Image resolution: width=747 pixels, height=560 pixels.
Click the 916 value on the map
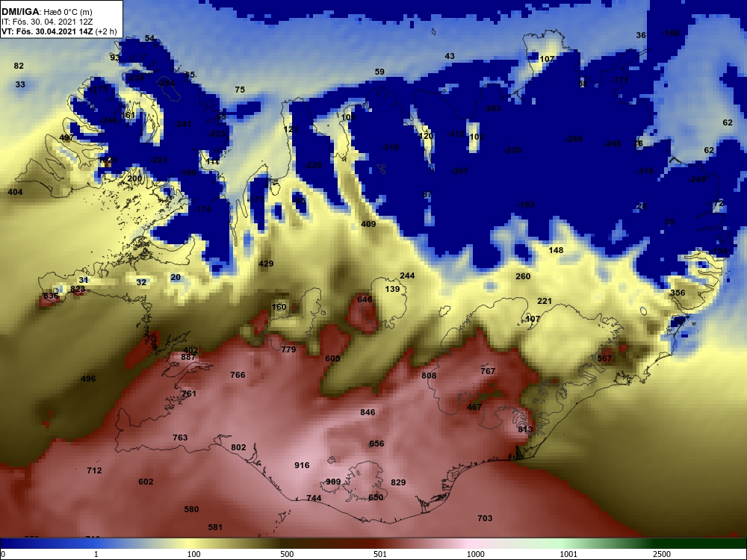tap(302, 465)
